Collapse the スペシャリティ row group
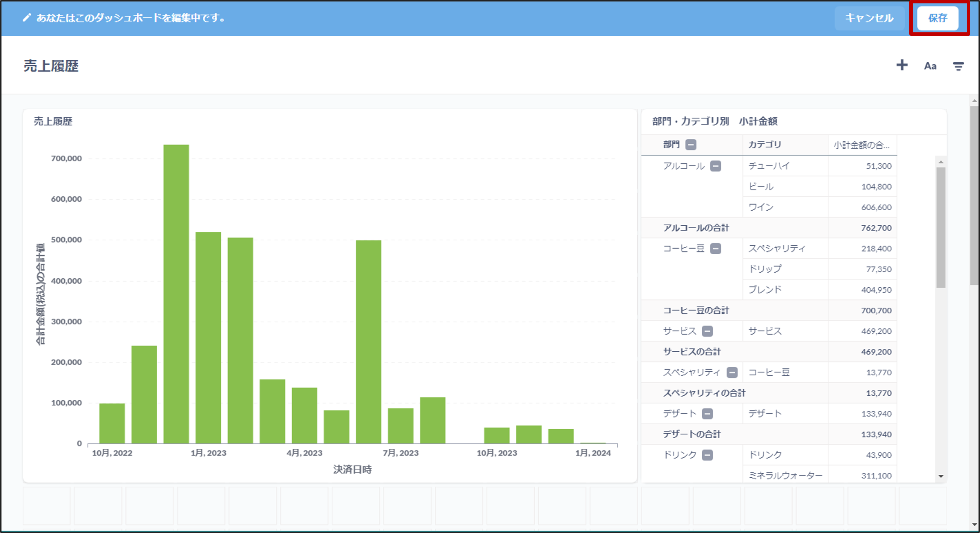 731,372
